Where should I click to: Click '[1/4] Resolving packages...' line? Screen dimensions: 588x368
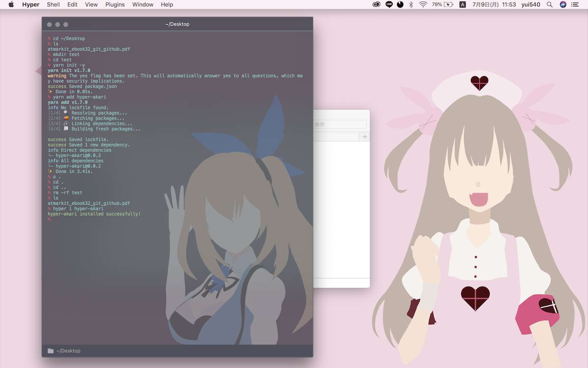[87, 113]
